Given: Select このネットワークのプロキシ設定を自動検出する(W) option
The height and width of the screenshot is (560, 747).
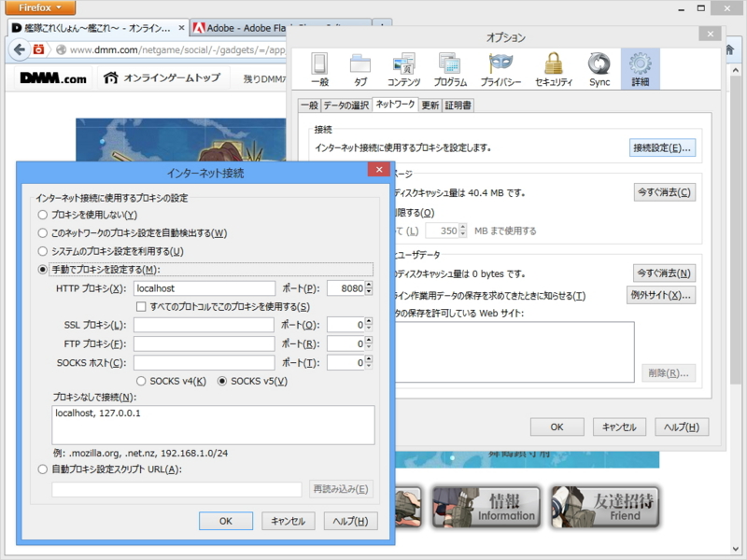Looking at the screenshot, I should [42, 232].
